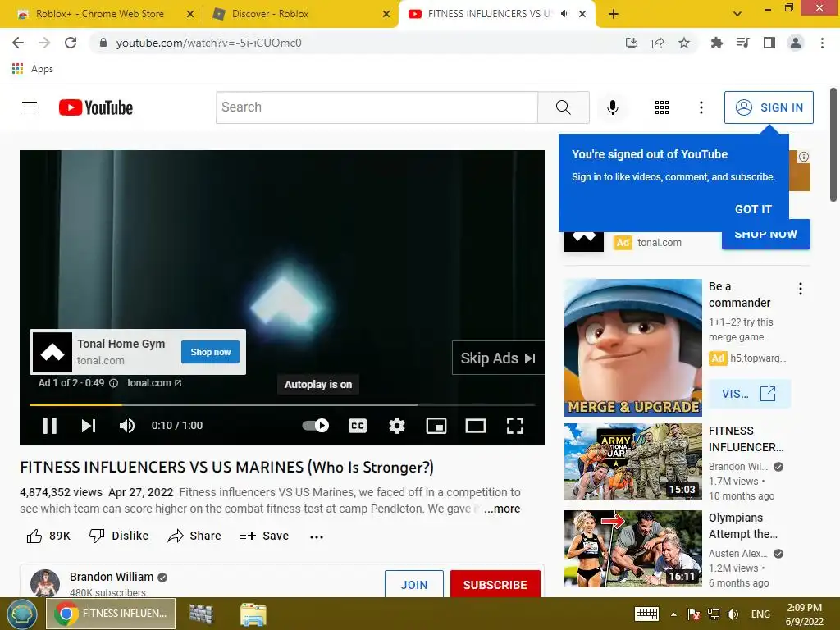Mute tab via speaker icon on tab
Screen dimensions: 840x630
564,14
